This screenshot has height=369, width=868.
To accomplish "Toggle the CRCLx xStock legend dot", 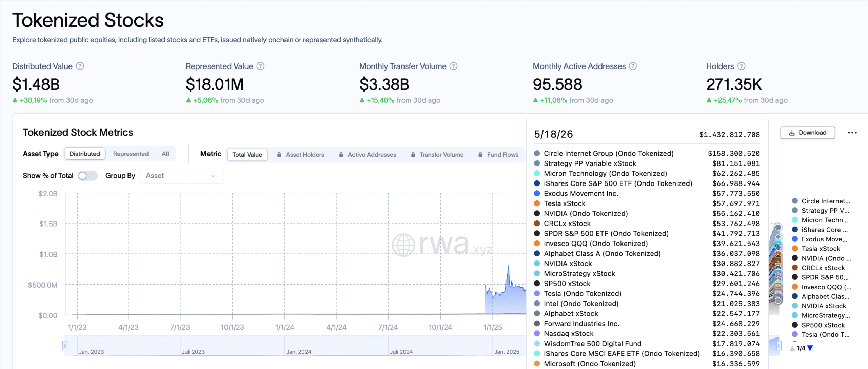I will click(795, 268).
